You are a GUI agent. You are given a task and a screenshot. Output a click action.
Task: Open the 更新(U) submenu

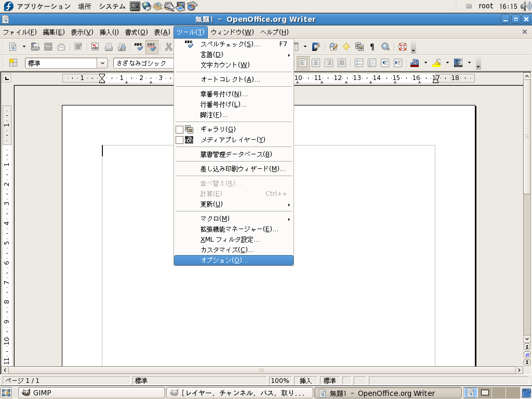click(x=234, y=204)
